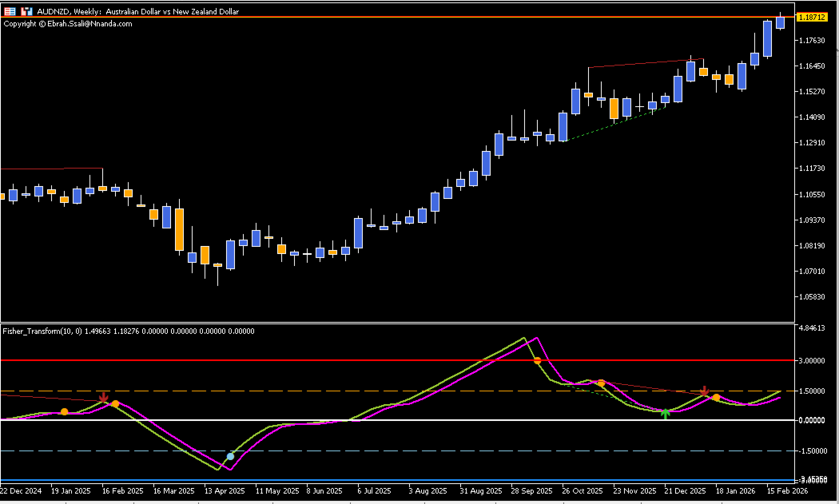Click the Copyright Ebrah.Ssali@Nnanda.com text

click(x=68, y=23)
